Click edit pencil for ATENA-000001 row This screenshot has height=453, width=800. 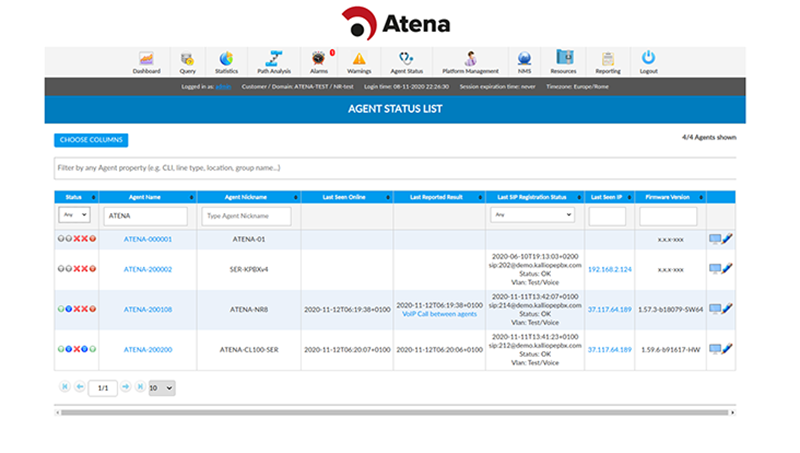(x=728, y=238)
